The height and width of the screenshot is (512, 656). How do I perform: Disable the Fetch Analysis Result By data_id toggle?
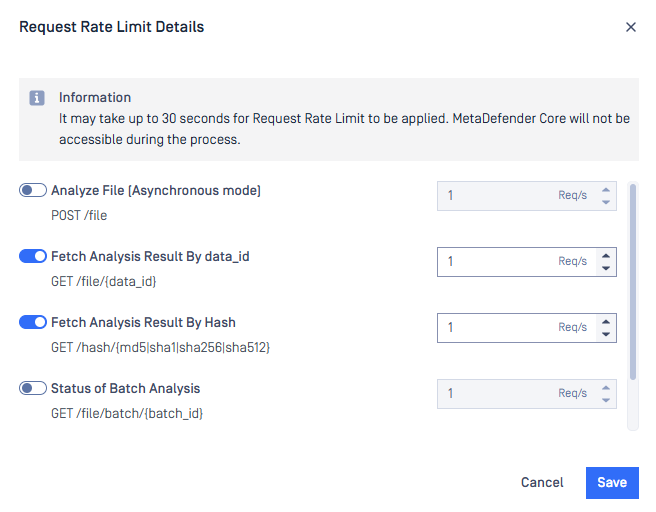pos(33,256)
